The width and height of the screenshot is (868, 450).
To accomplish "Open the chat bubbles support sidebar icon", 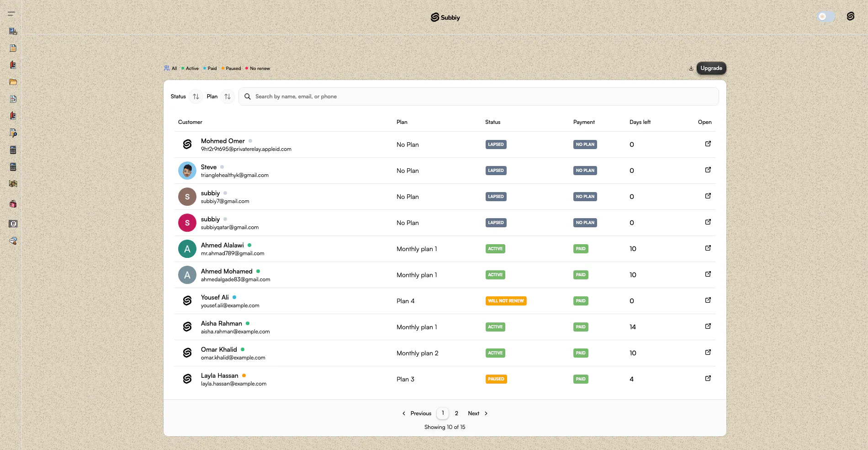I will (x=13, y=241).
